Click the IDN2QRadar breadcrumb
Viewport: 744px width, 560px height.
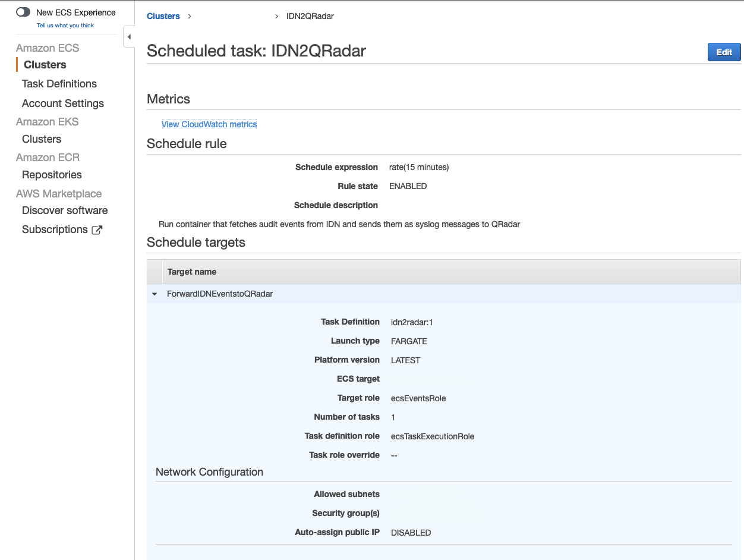tap(310, 16)
